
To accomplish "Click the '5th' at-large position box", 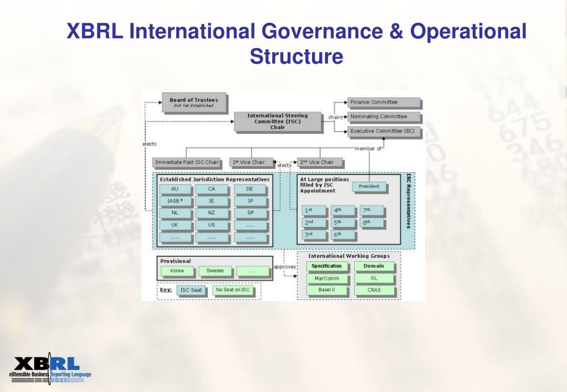I will (343, 222).
